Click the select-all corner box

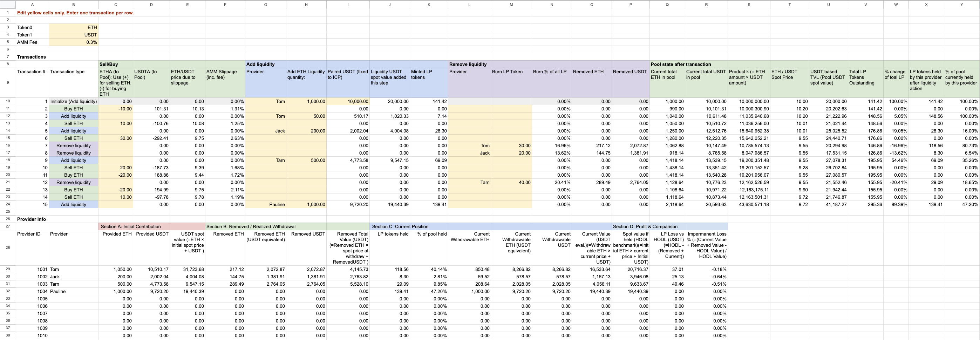tap(8, 5)
